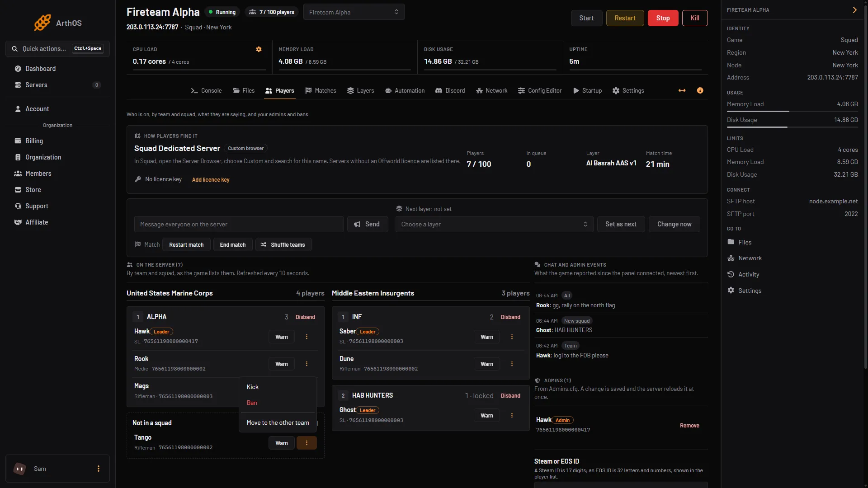This screenshot has width=868, height=488.
Task: Open Dashboard in the sidebar
Action: click(x=57, y=69)
